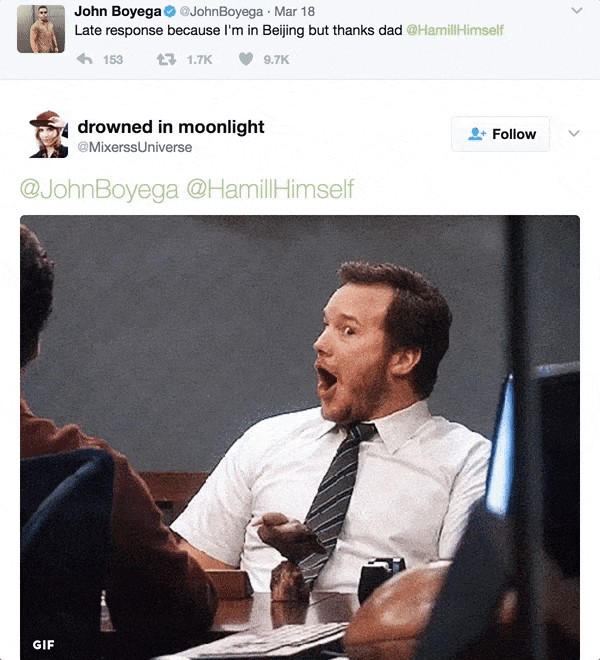Open John Boyega's profile picture
This screenshot has width=600, height=660.
41,29
